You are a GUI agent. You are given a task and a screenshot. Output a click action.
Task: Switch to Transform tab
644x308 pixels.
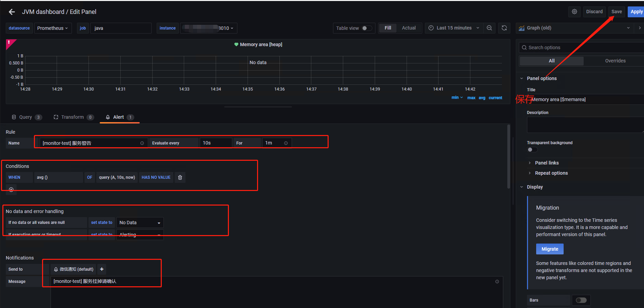pyautogui.click(x=73, y=117)
